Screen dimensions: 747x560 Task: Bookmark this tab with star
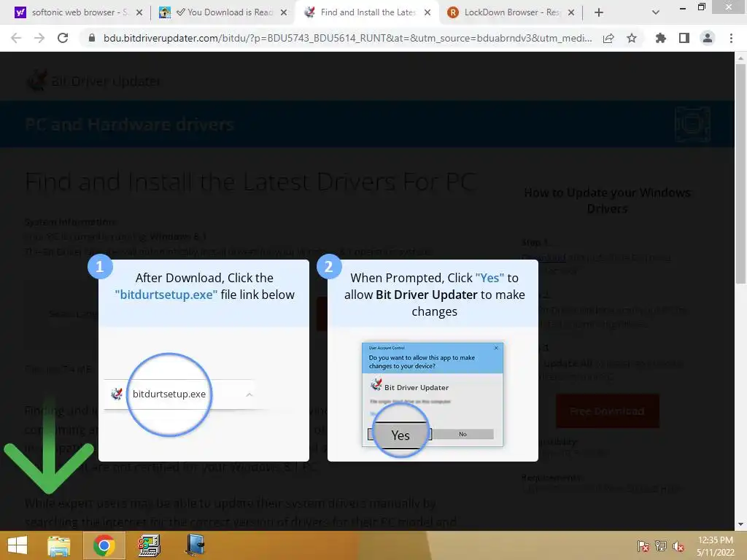point(632,38)
